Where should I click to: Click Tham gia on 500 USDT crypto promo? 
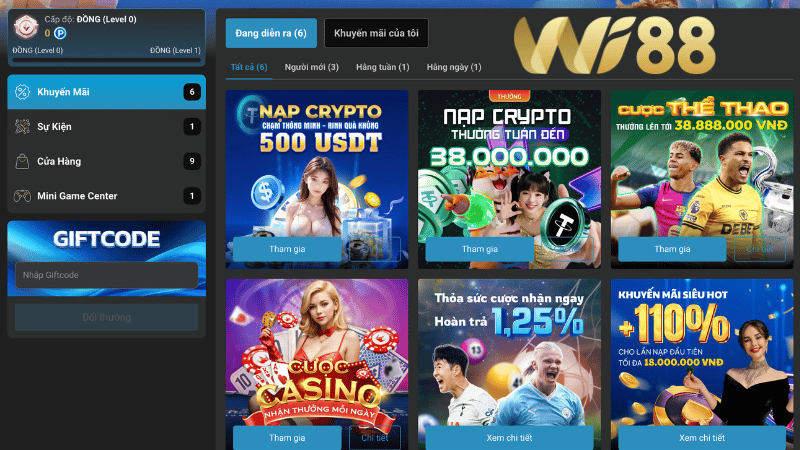click(x=287, y=249)
